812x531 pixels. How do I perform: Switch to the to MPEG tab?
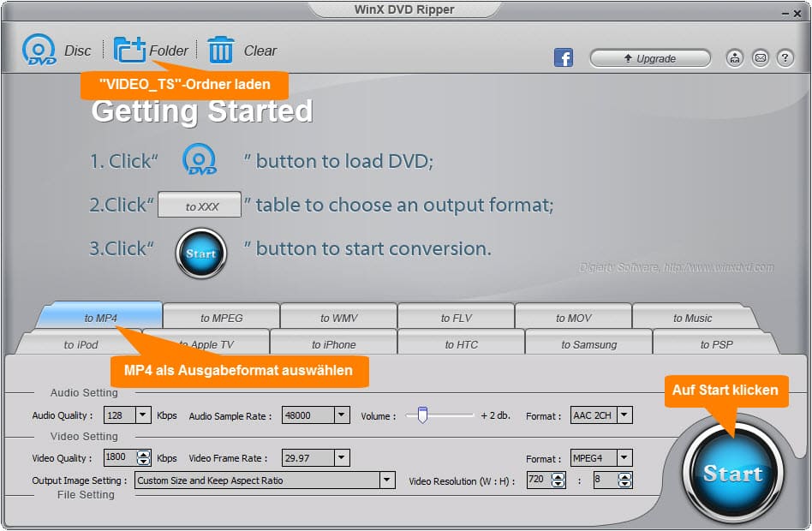pyautogui.click(x=222, y=318)
